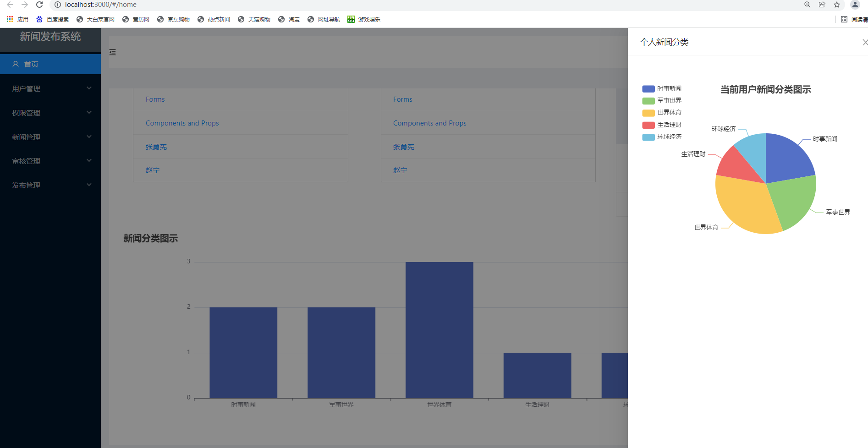
Task: Open the 京东购物 bookmark
Action: tap(173, 19)
